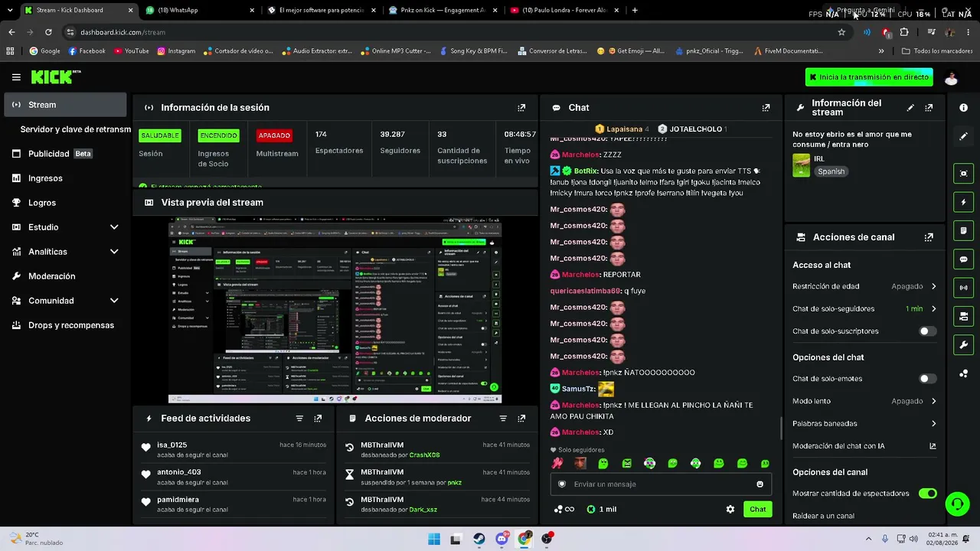Open Steam from the taskbar

click(x=479, y=539)
